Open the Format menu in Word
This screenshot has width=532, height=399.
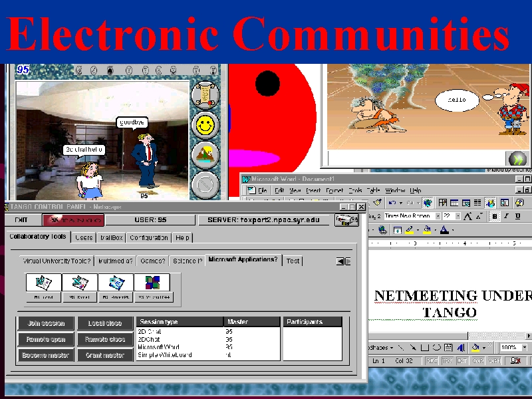point(334,190)
